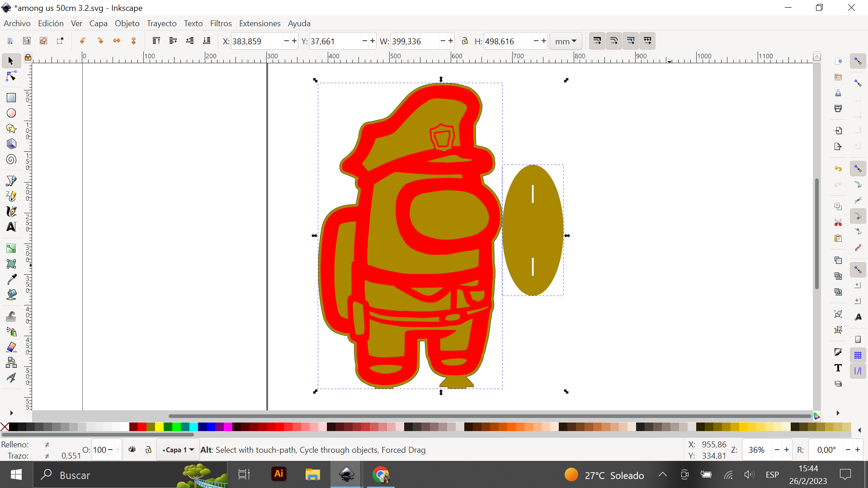Open the Trayecto menu
This screenshot has height=488, width=868.
point(161,23)
